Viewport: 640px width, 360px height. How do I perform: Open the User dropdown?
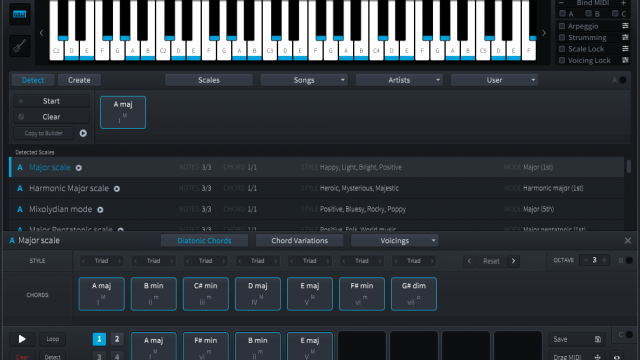tap(494, 80)
